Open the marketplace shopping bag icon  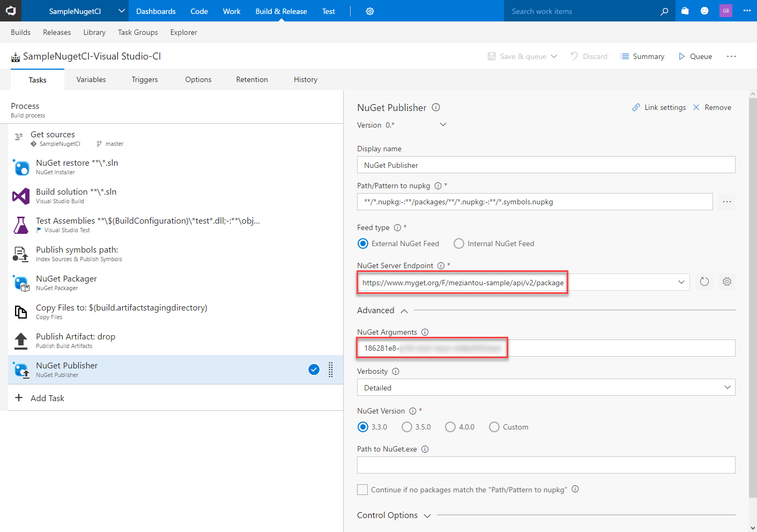pyautogui.click(x=685, y=11)
